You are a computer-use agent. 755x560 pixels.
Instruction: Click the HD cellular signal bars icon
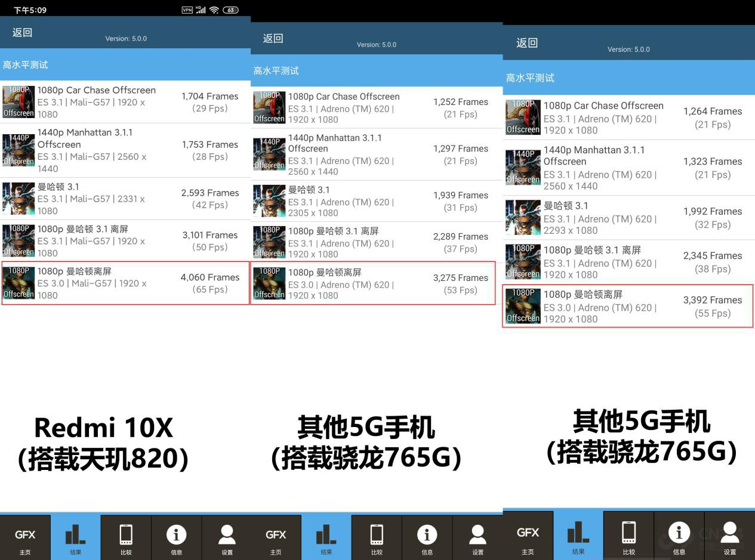(201, 10)
